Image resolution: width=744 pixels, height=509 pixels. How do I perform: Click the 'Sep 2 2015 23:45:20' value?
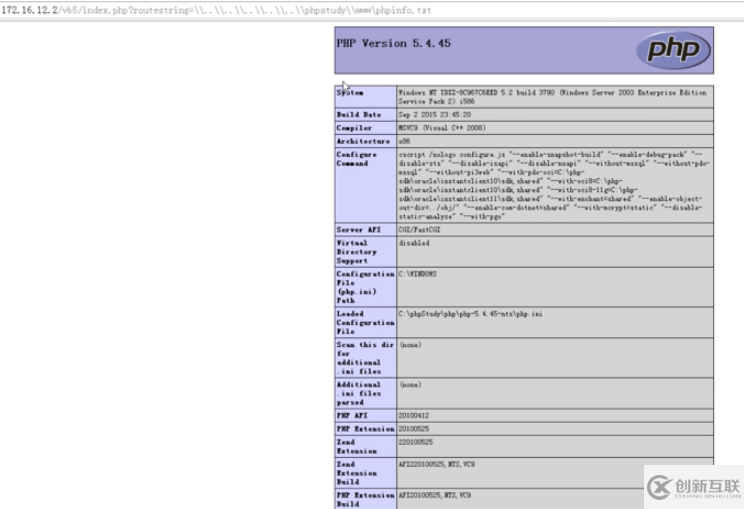[435, 115]
